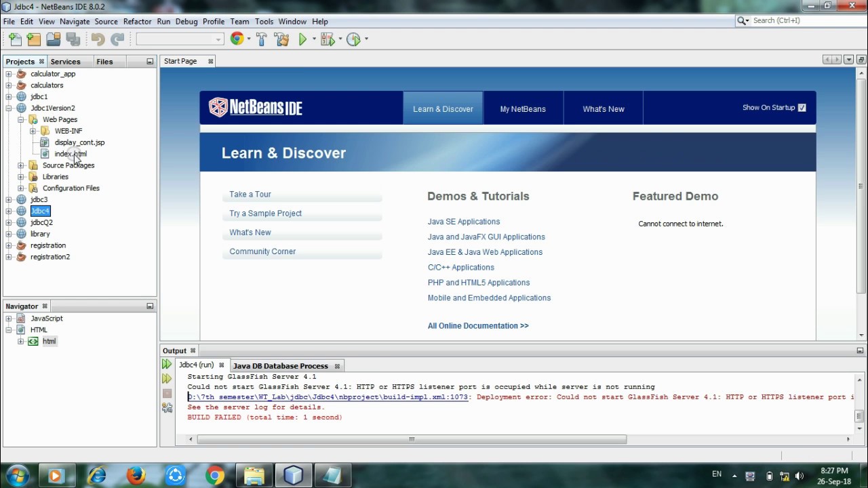Minimize the Navigator panel
Screen dimensions: 868x488
pyautogui.click(x=150, y=306)
